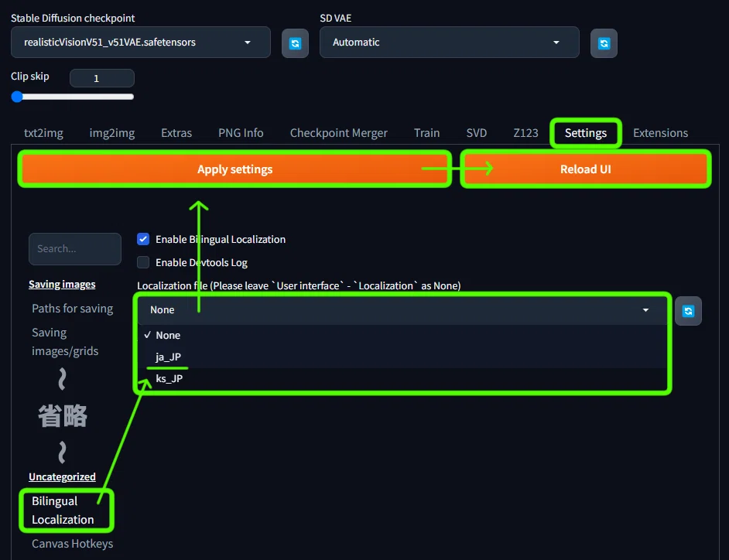Refresh the SD VAE list

(x=604, y=43)
